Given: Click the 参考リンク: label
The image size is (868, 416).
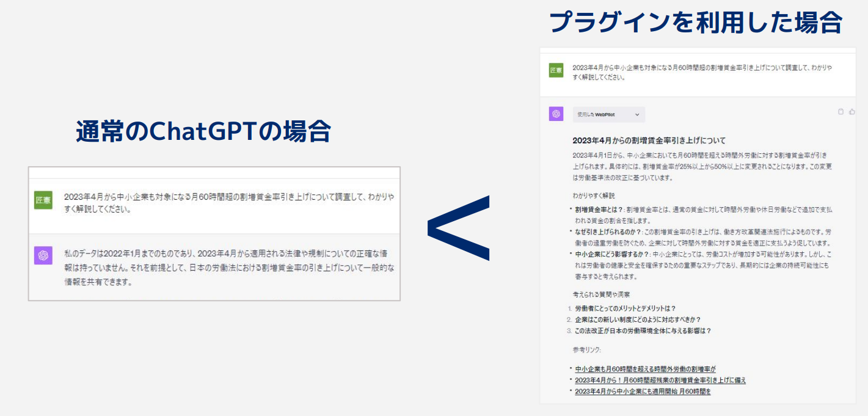Looking at the screenshot, I should tap(587, 350).
